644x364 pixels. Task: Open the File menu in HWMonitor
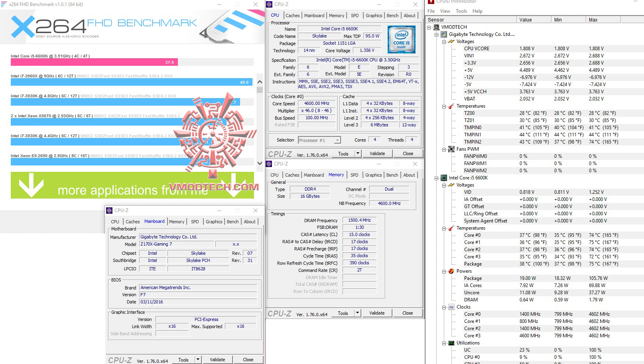click(x=431, y=11)
